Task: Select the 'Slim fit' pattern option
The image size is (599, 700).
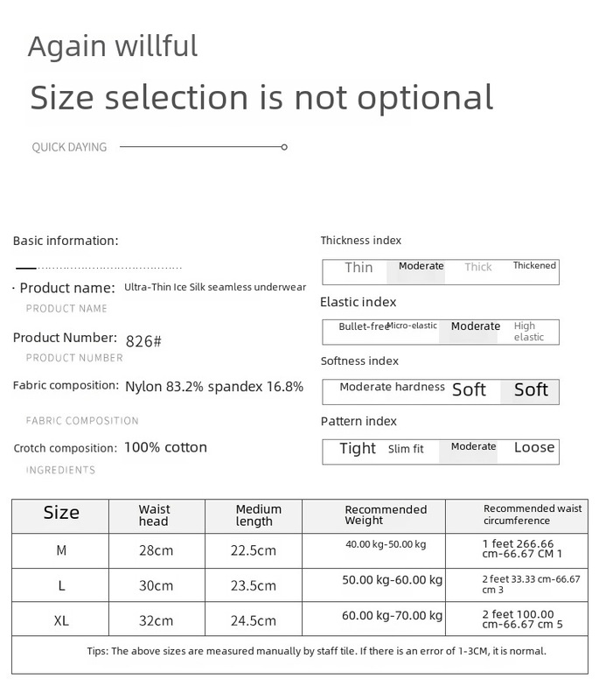Action: pos(406,449)
